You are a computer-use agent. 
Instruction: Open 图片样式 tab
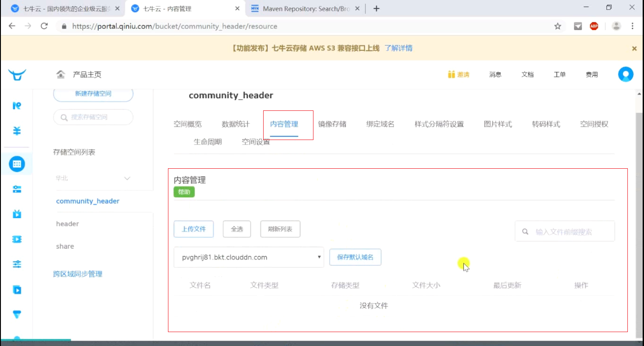498,124
